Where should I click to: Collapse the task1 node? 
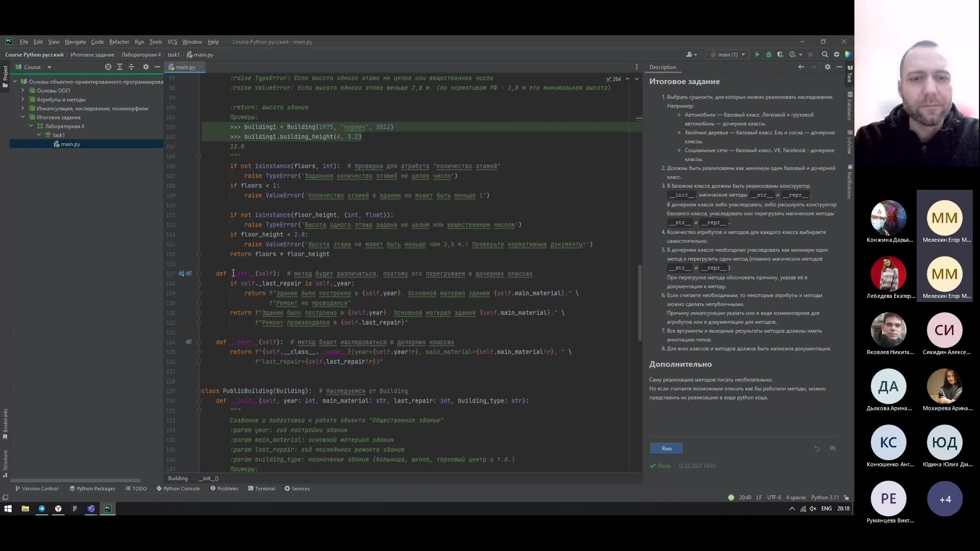point(39,135)
